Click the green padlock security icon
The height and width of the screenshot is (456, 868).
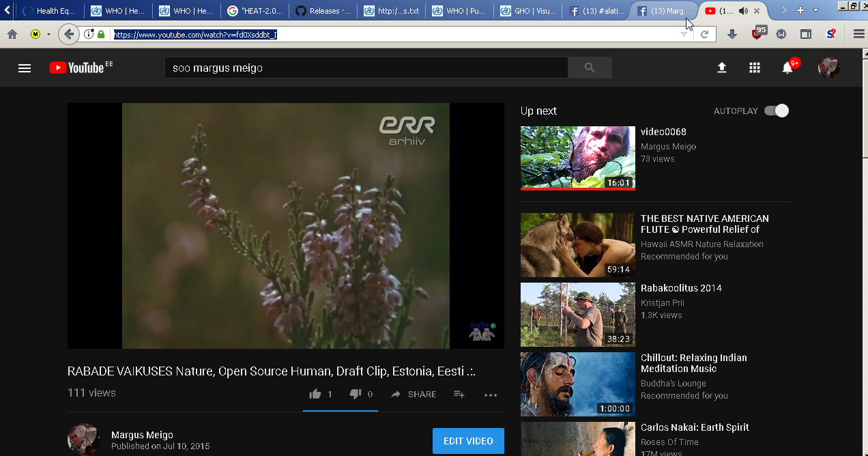coord(101,34)
